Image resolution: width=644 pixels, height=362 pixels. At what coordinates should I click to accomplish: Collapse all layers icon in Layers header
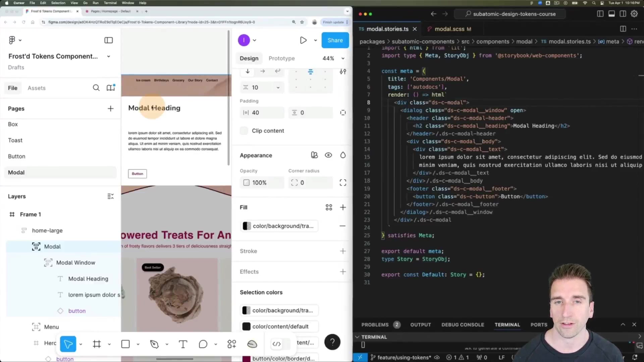click(110, 196)
